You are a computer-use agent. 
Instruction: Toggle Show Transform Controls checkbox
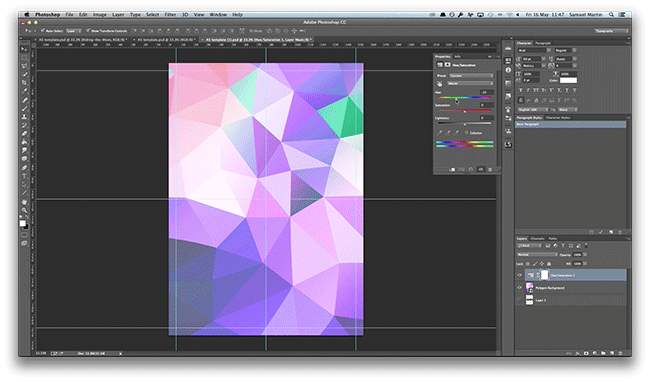tap(88, 31)
